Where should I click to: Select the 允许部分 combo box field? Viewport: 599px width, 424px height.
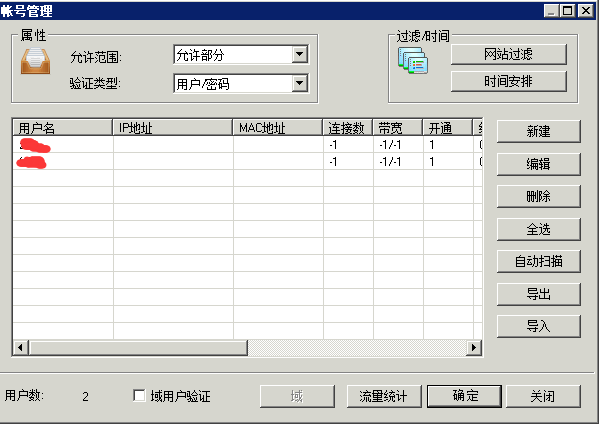pos(241,55)
